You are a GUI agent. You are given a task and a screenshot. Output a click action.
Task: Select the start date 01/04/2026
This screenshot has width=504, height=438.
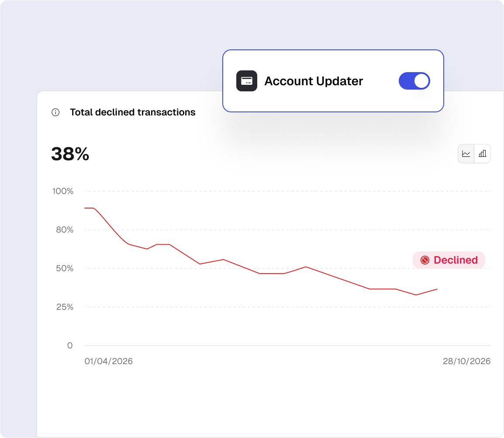pos(109,361)
